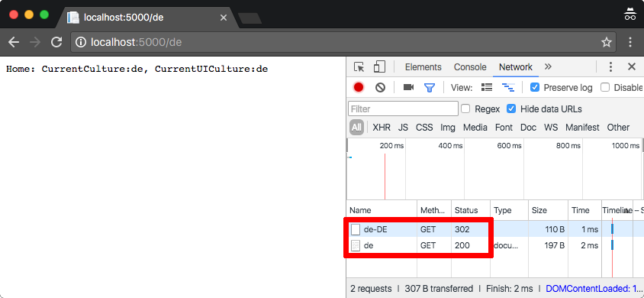
Task: Select the de request row
Action: click(x=495, y=245)
